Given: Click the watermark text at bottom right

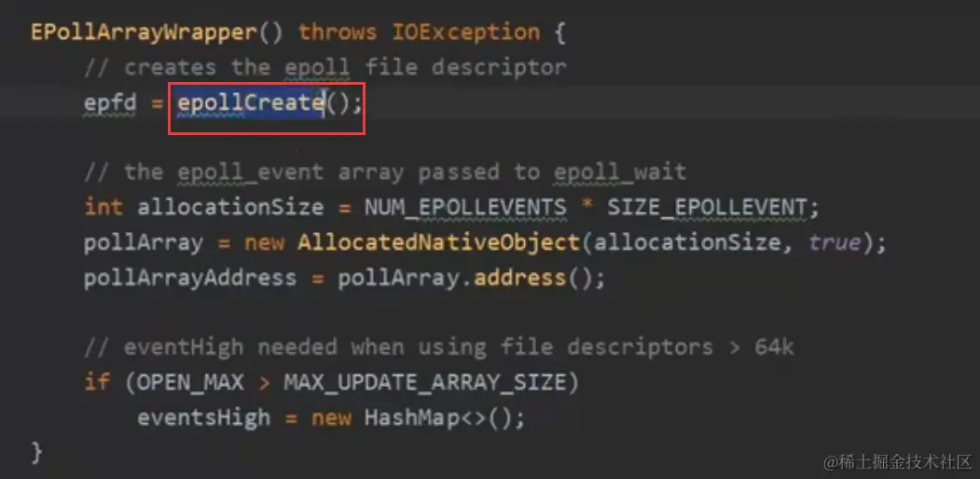Looking at the screenshot, I should click(x=898, y=462).
